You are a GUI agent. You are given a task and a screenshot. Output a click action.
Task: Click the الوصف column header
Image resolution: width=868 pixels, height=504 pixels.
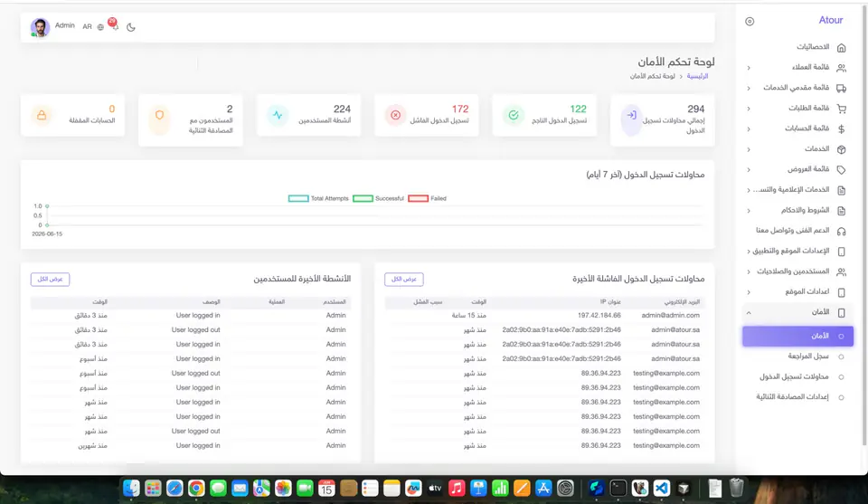(212, 302)
